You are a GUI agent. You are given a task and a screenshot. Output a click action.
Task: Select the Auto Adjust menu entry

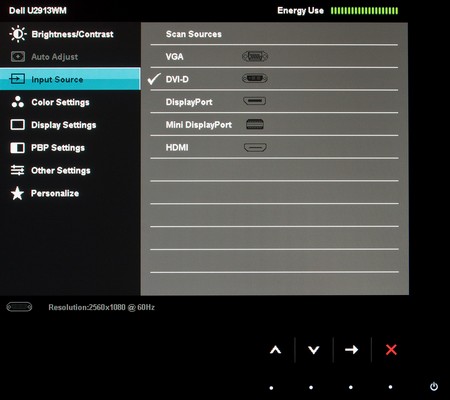click(70, 57)
